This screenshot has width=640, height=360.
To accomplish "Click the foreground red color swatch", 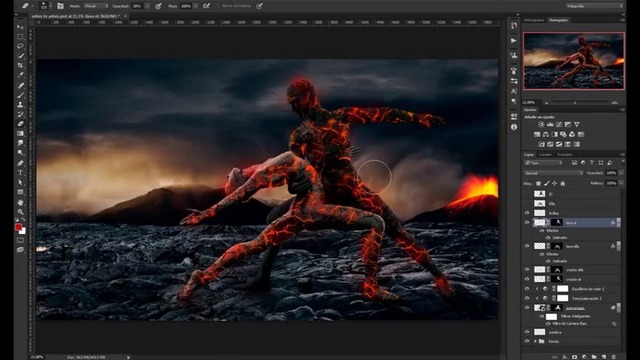I will tap(18, 227).
